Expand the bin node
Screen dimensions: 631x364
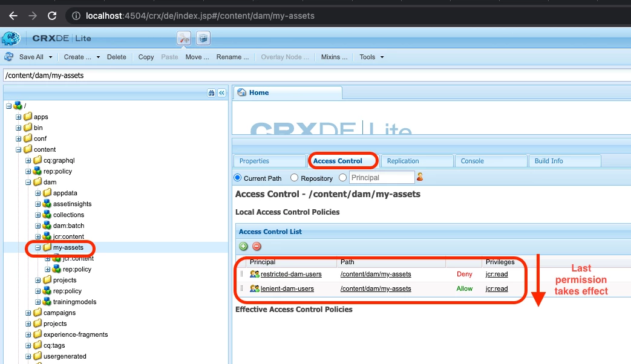coord(19,128)
